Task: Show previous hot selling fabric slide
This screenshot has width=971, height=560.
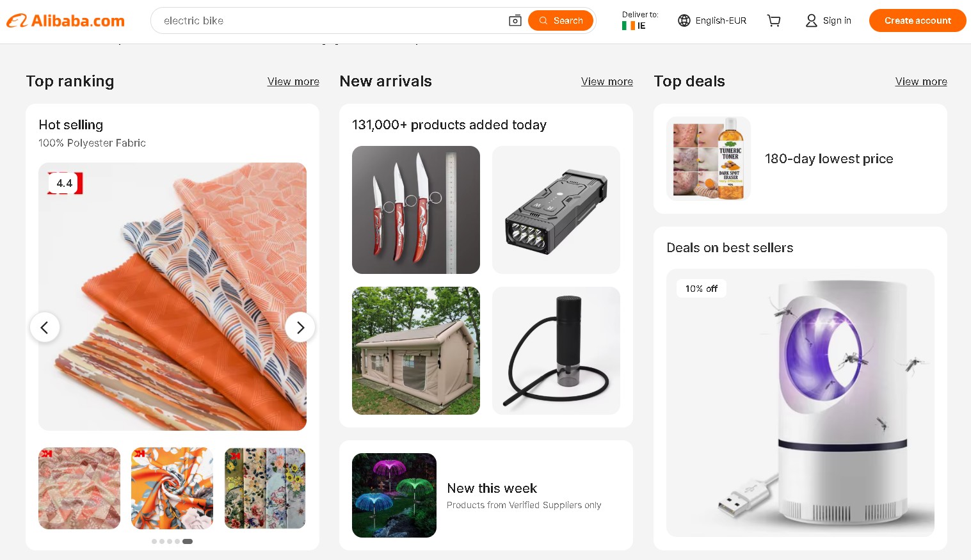Action: [x=45, y=327]
